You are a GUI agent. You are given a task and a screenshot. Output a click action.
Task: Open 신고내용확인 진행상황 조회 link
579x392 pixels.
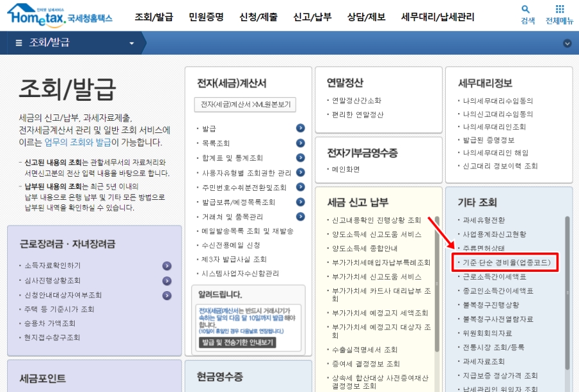click(x=376, y=220)
